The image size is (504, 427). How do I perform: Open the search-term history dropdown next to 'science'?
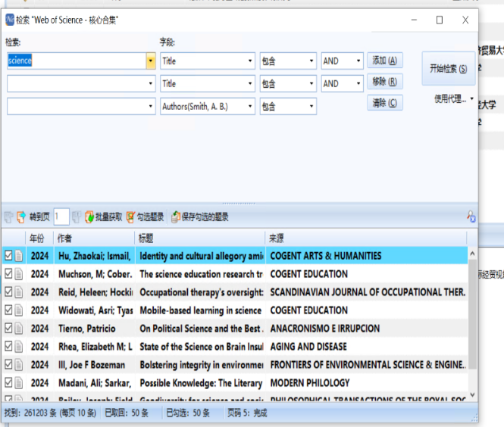(x=150, y=61)
